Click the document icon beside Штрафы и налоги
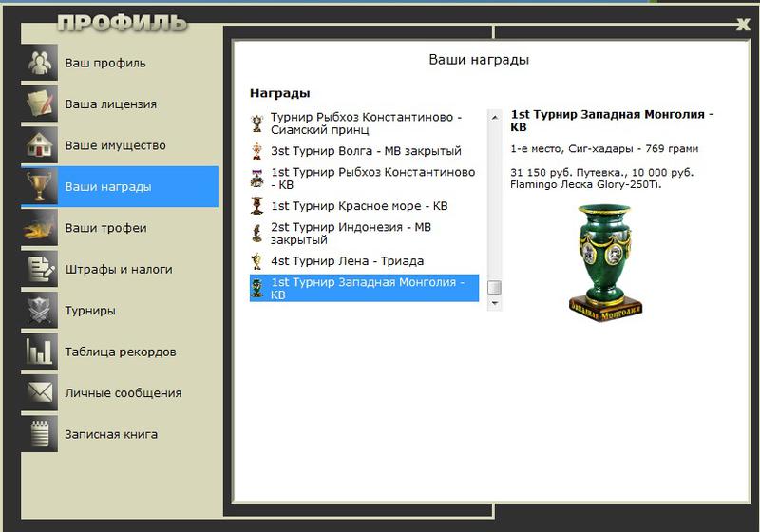Viewport: 760px width, 532px height. [x=39, y=269]
